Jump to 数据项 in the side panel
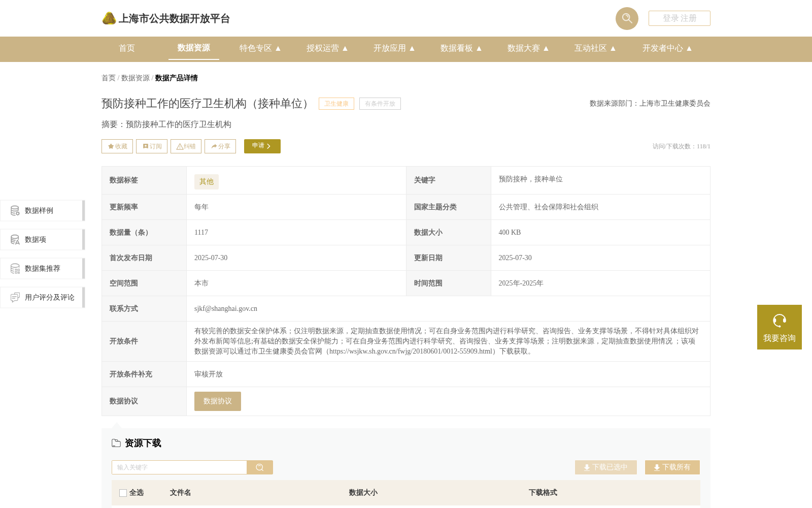The height and width of the screenshot is (508, 812). coord(42,239)
